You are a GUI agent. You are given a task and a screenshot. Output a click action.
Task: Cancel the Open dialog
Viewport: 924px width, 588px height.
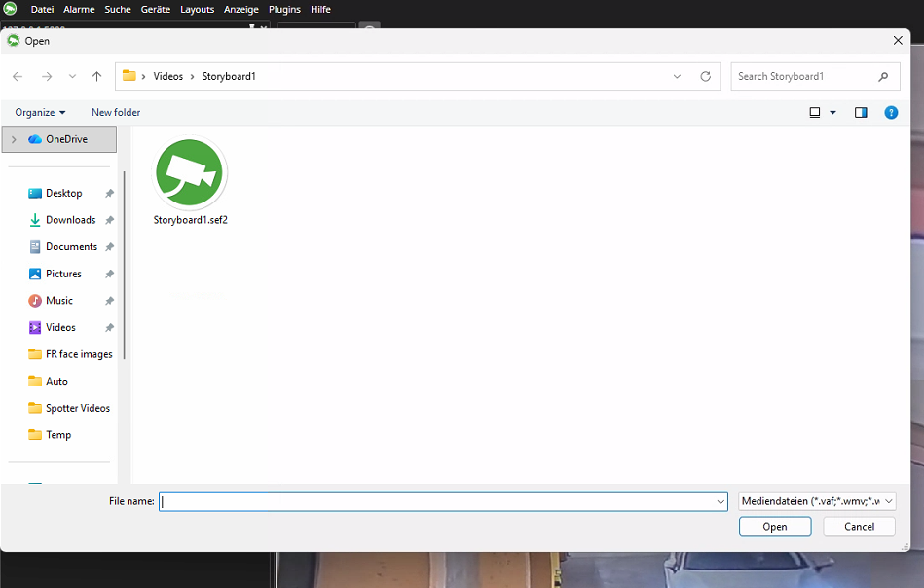tap(859, 527)
